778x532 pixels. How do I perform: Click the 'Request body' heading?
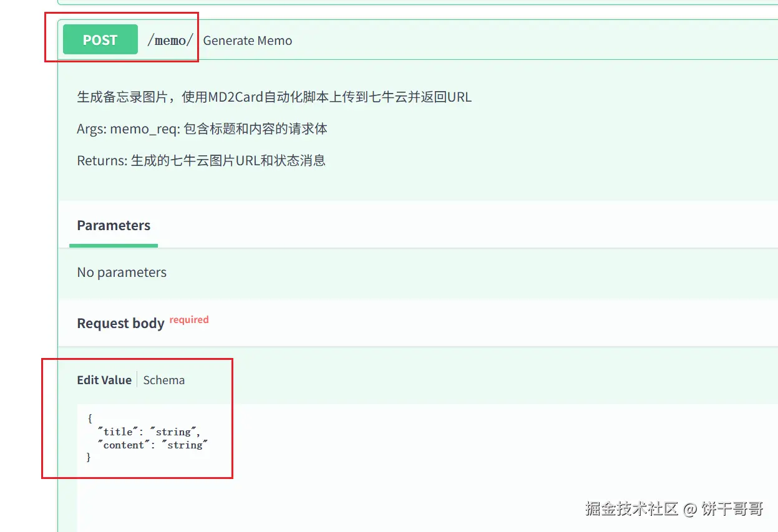pyautogui.click(x=120, y=324)
